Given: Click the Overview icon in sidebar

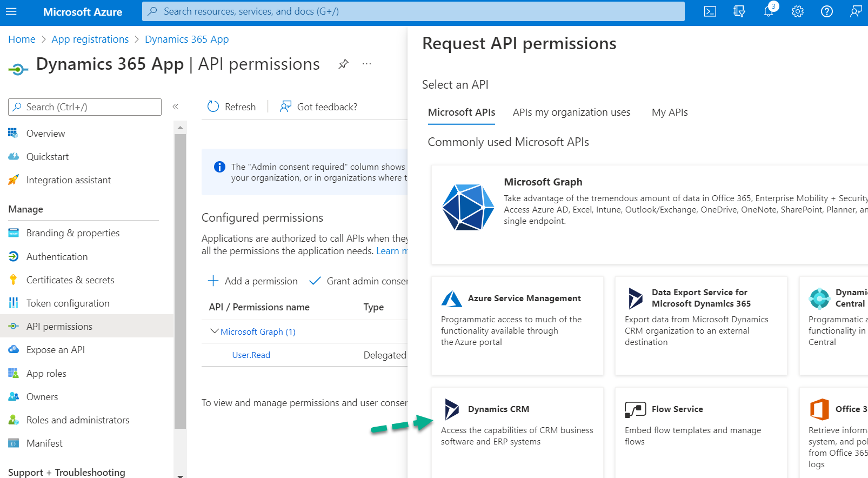Looking at the screenshot, I should [x=14, y=133].
